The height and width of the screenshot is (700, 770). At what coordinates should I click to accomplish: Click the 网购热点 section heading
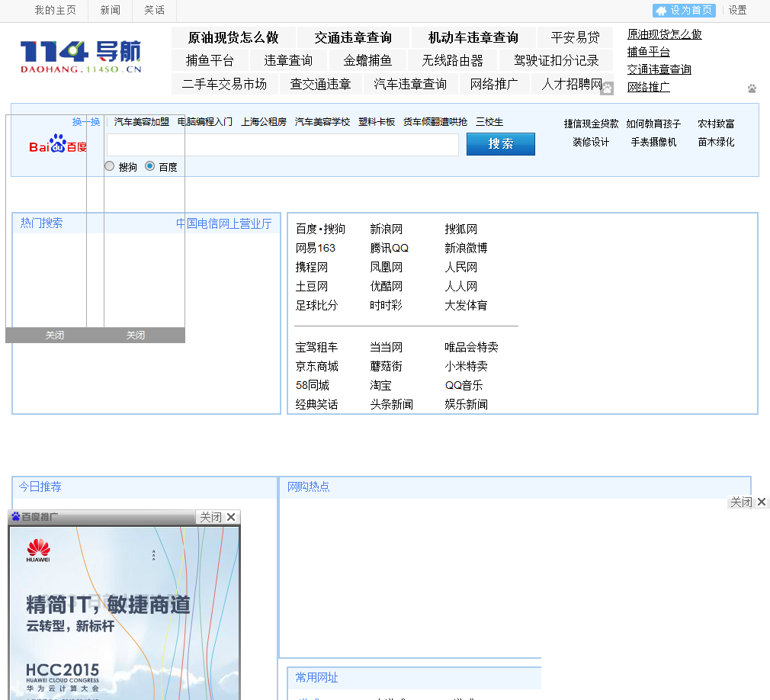click(309, 486)
